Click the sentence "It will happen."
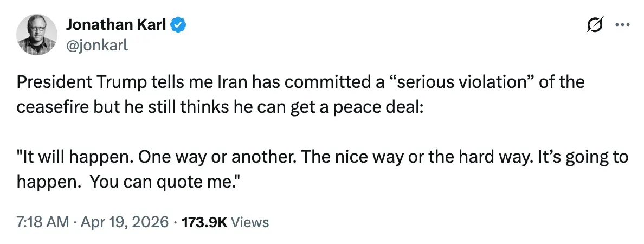 (74, 158)
